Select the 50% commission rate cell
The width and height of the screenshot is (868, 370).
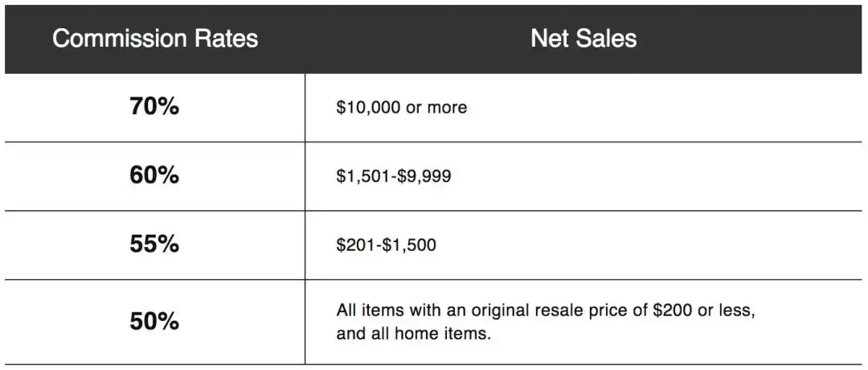click(x=154, y=322)
